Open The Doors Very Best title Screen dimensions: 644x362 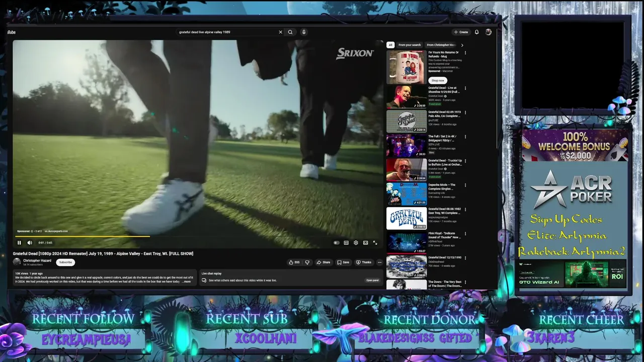coord(445,284)
